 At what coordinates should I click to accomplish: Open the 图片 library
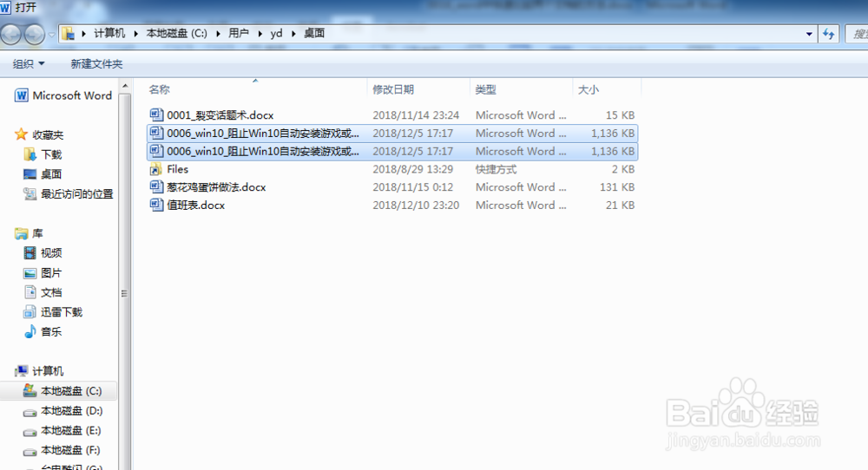pos(51,273)
